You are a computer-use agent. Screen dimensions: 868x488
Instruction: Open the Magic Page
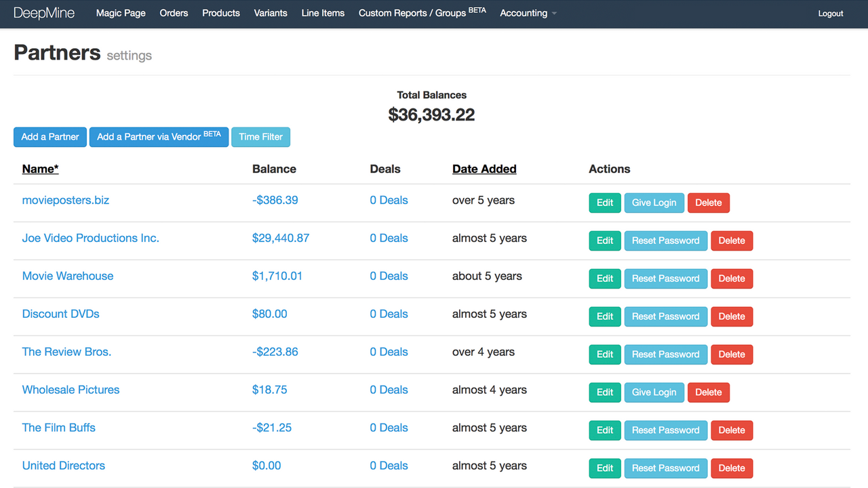pos(121,13)
